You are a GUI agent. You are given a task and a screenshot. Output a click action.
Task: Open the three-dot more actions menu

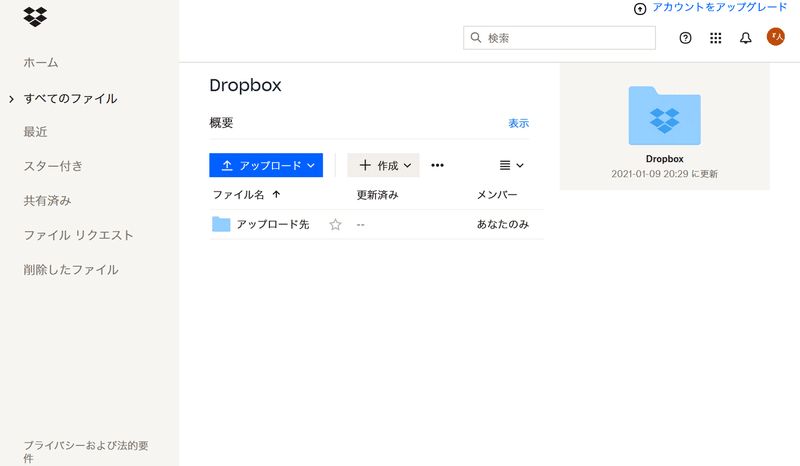437,165
